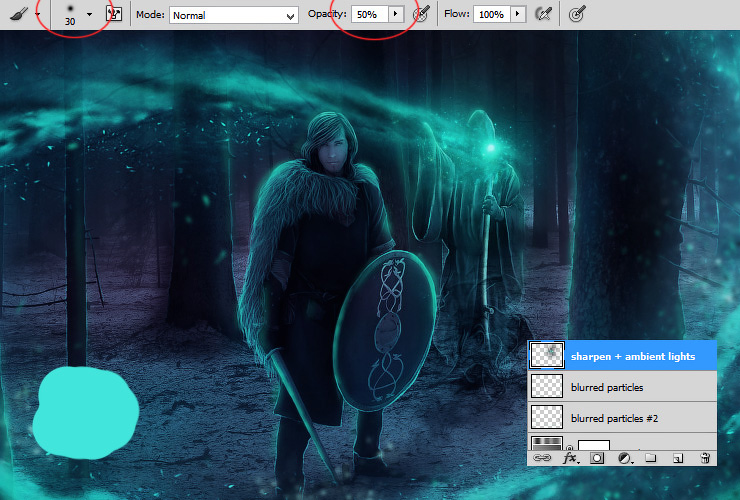Expand the brush size 30 dropdown arrow
This screenshot has height=500, width=740.
click(90, 15)
